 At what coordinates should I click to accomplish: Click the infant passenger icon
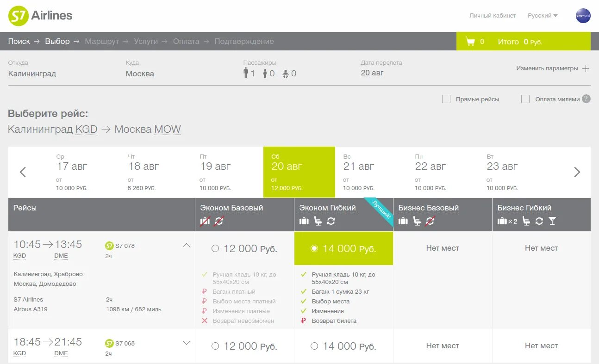(286, 74)
